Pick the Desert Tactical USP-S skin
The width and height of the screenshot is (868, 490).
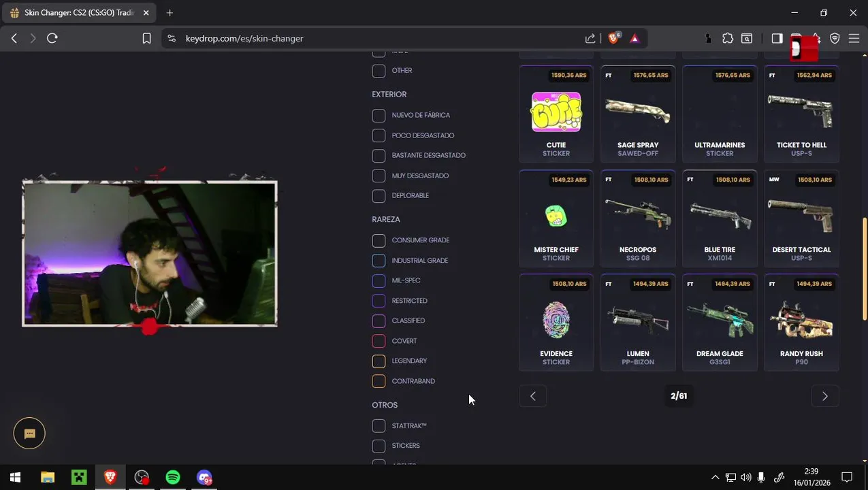click(801, 218)
